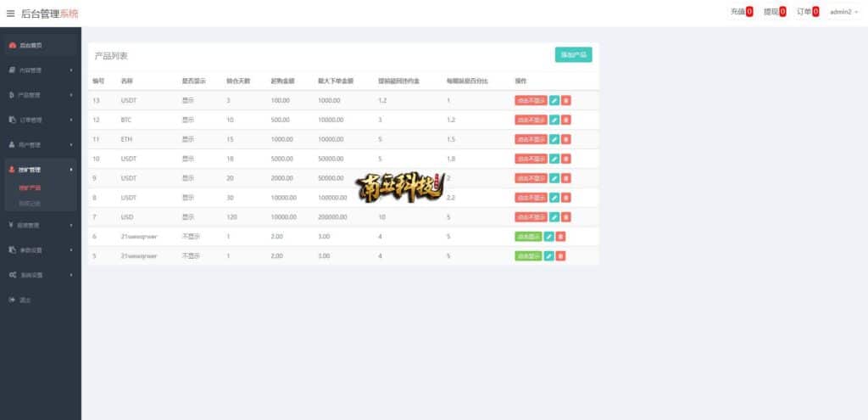
Task: Click the 操作 column header
Action: tap(520, 81)
